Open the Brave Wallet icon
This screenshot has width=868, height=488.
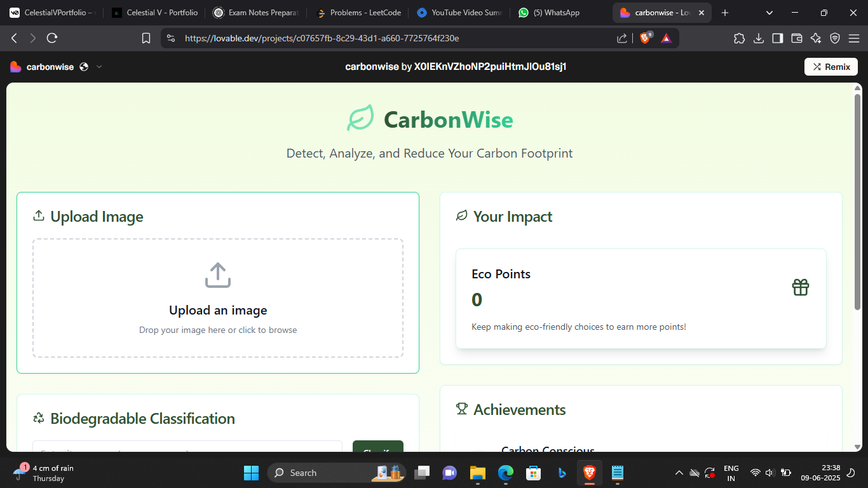coord(796,38)
